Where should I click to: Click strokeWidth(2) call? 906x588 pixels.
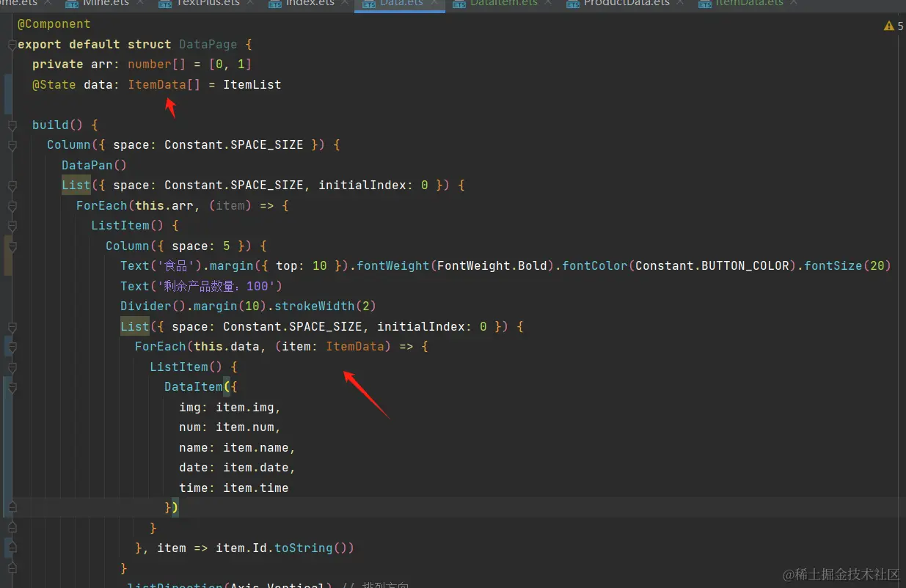325,306
